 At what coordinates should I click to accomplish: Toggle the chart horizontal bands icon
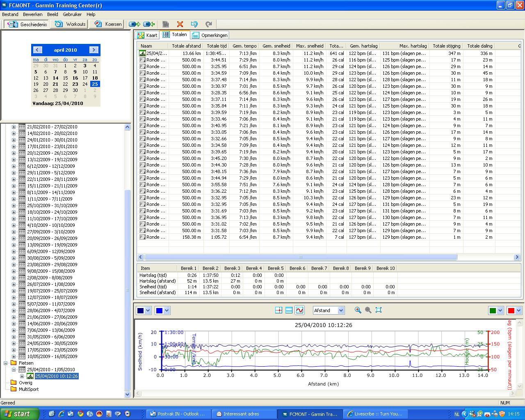[289, 310]
